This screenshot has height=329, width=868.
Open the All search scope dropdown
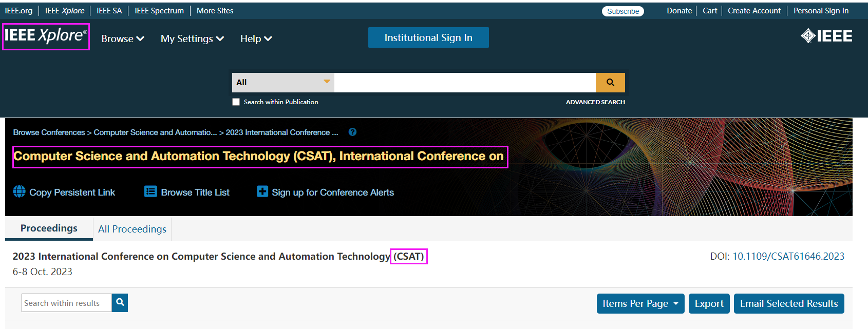pos(282,83)
